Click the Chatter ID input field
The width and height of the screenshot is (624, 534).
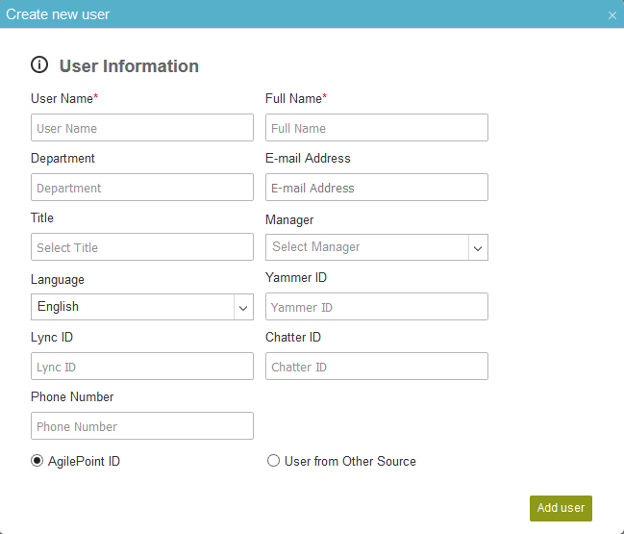click(x=376, y=366)
